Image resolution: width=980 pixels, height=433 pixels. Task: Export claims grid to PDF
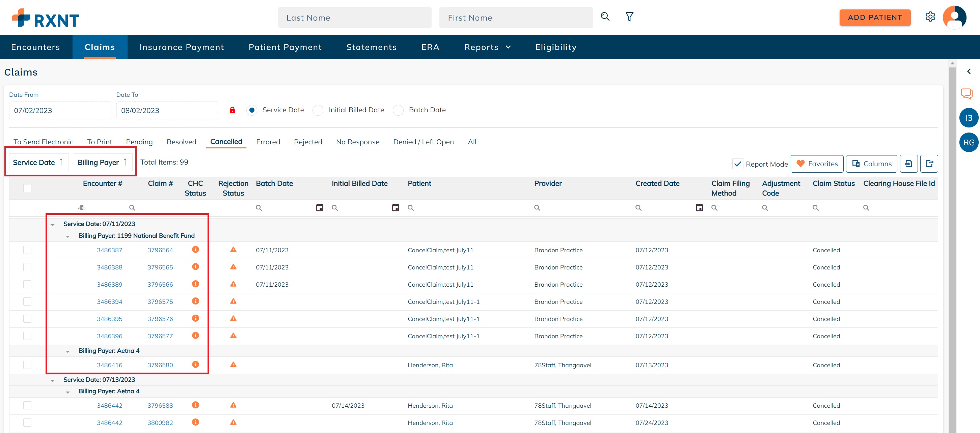[x=908, y=164]
